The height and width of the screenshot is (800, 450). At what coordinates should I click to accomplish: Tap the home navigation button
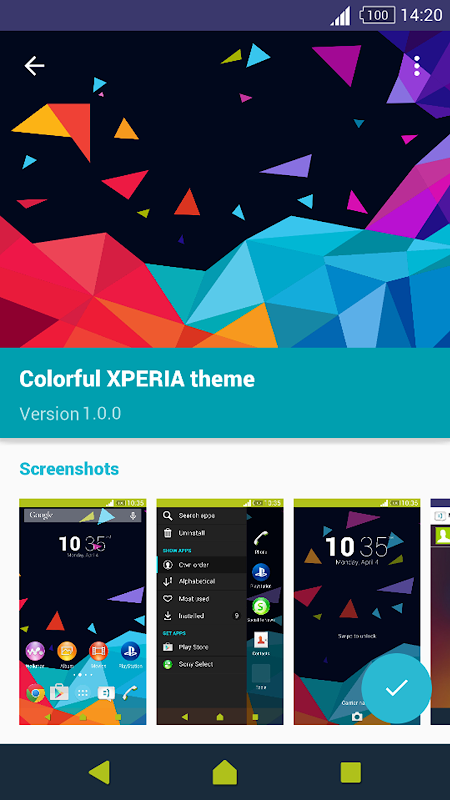(x=225, y=772)
